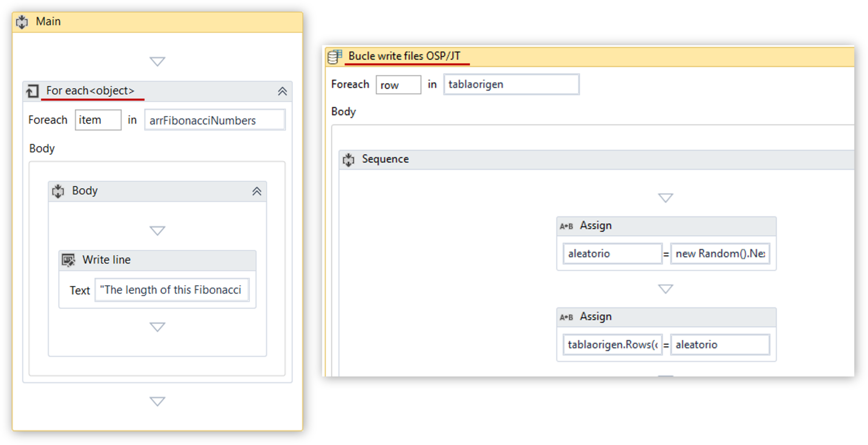Click the drop arrow above the first Assign
The width and height of the screenshot is (868, 445).
[665, 198]
